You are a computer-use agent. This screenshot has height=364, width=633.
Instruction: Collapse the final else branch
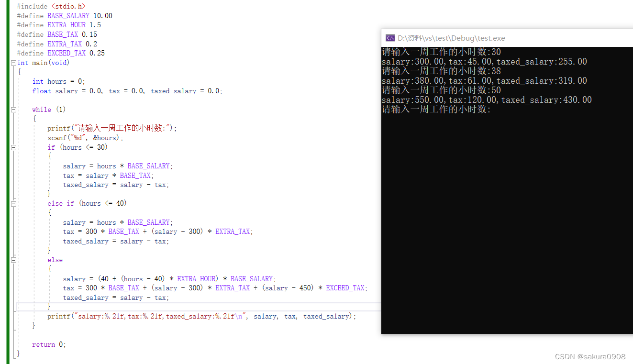coord(13,260)
